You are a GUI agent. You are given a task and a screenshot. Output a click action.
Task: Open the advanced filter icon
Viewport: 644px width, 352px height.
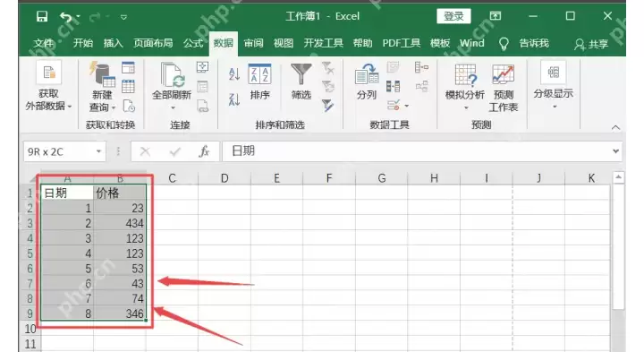click(327, 106)
